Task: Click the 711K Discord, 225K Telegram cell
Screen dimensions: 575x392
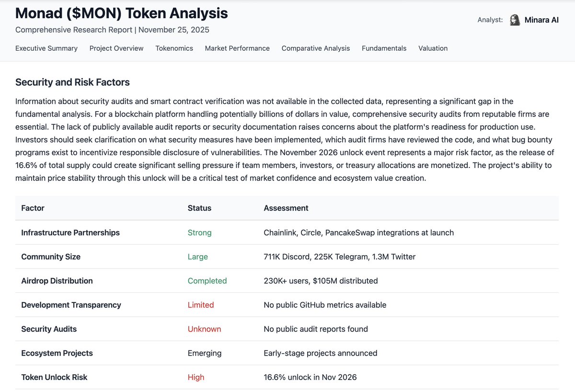Action: 340,257
